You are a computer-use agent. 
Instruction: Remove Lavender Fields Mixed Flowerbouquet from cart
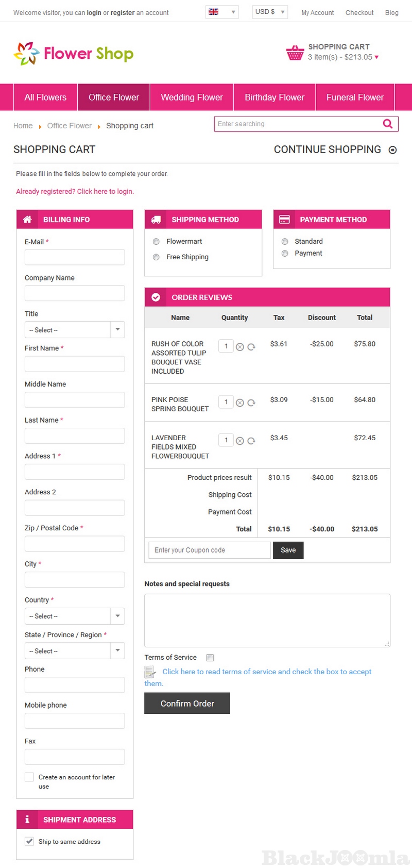[x=240, y=441]
